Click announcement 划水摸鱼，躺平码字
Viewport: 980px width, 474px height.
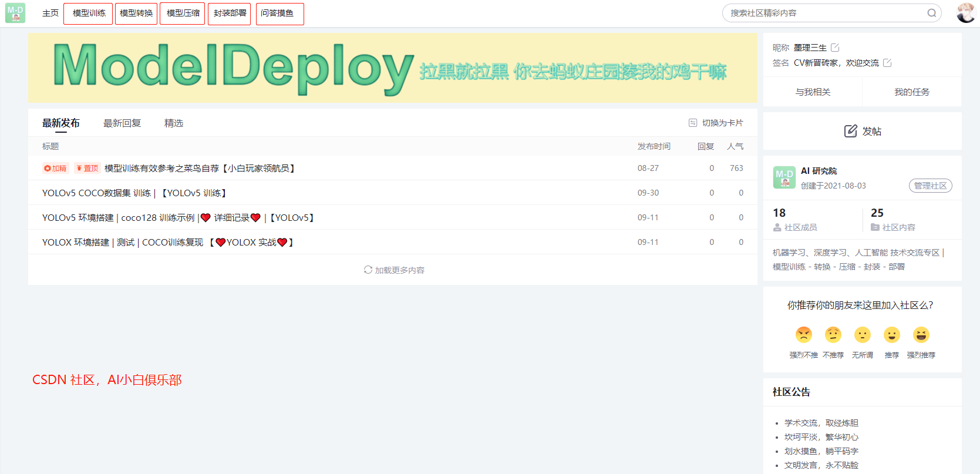tap(821, 451)
